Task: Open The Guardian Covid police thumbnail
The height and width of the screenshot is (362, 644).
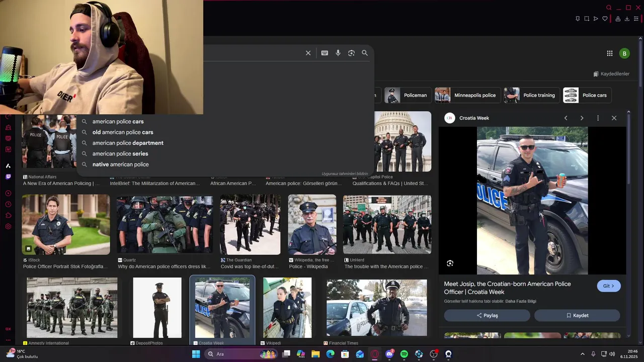Action: click(x=250, y=225)
